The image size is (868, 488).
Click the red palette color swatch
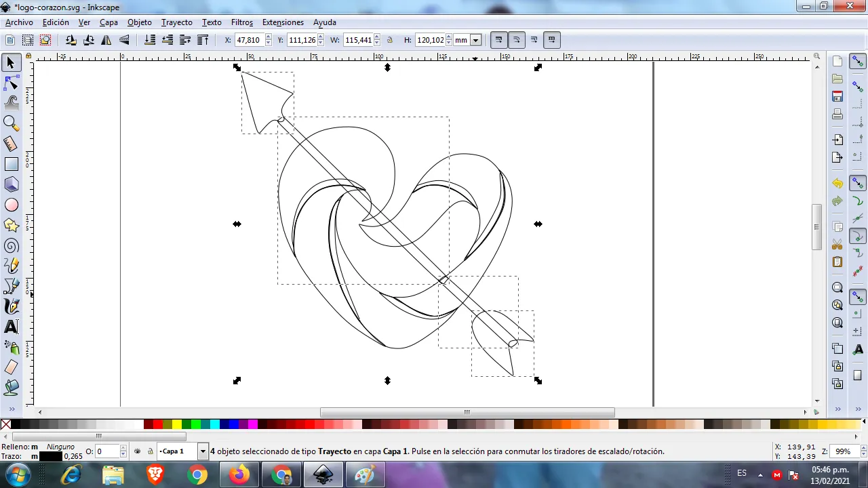click(x=158, y=425)
